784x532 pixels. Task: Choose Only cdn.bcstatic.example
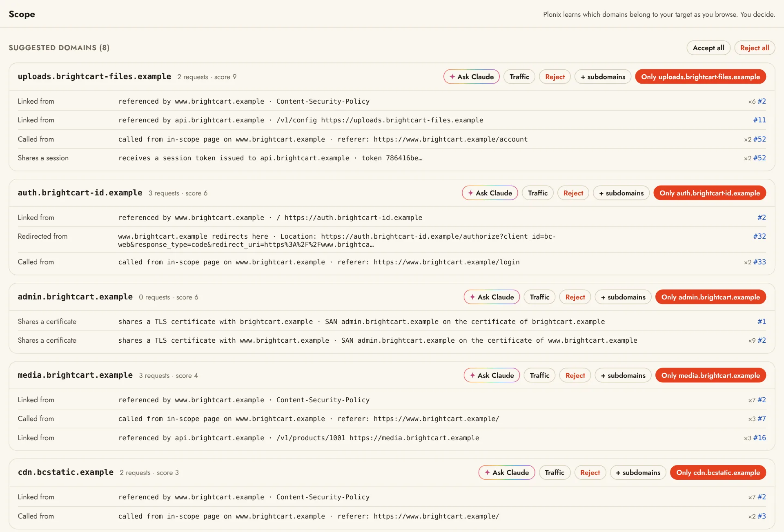click(x=718, y=472)
